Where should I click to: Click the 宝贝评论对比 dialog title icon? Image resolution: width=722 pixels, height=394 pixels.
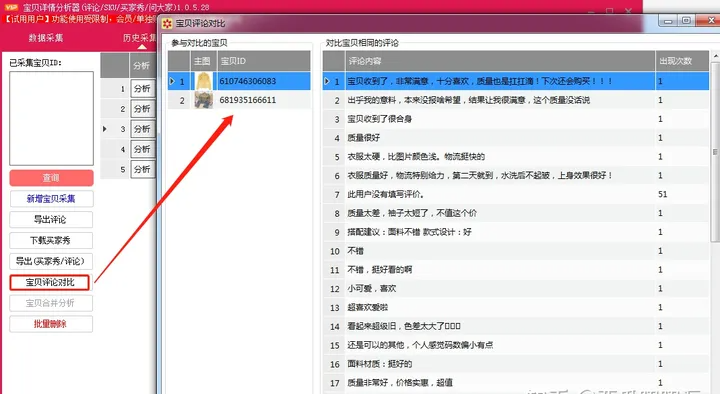pos(167,23)
